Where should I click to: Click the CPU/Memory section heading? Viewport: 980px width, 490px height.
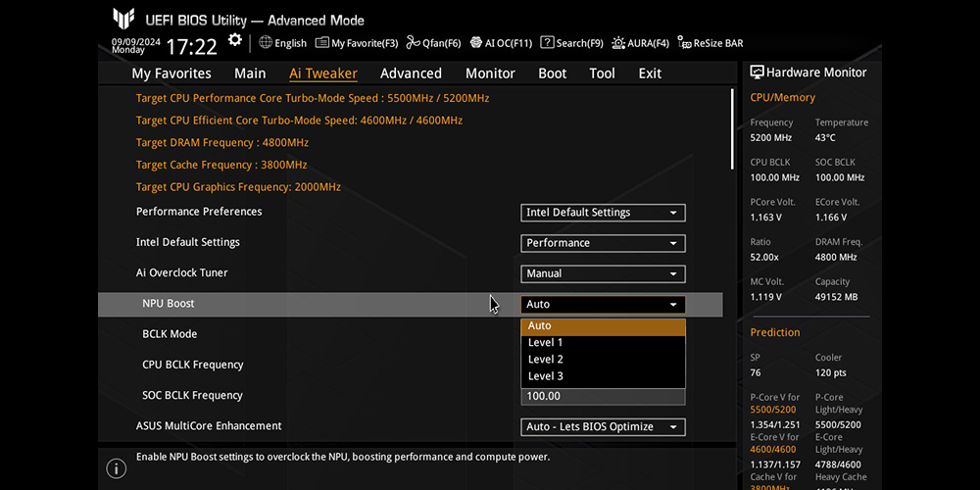tap(782, 97)
